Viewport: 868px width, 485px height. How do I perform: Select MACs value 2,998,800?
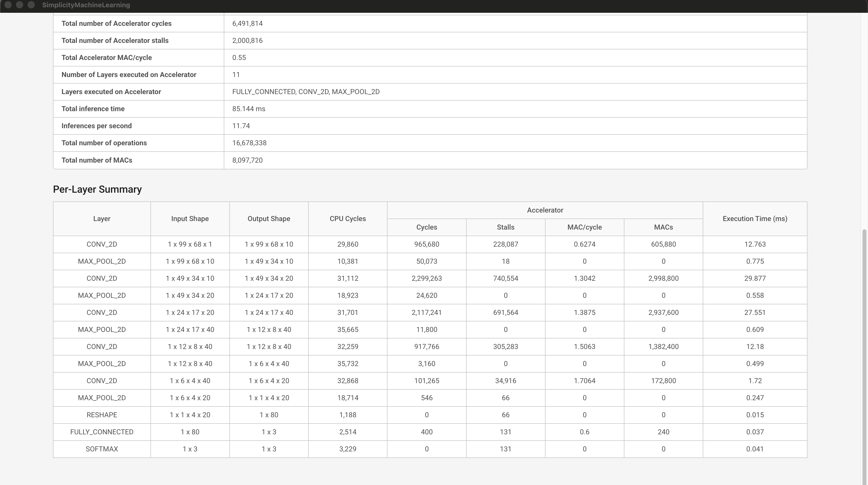coord(664,279)
